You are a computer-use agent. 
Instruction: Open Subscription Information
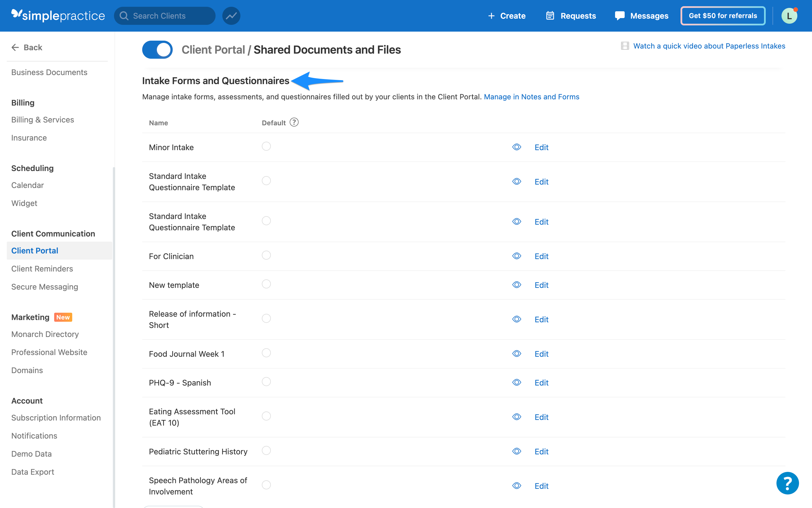pos(56,418)
